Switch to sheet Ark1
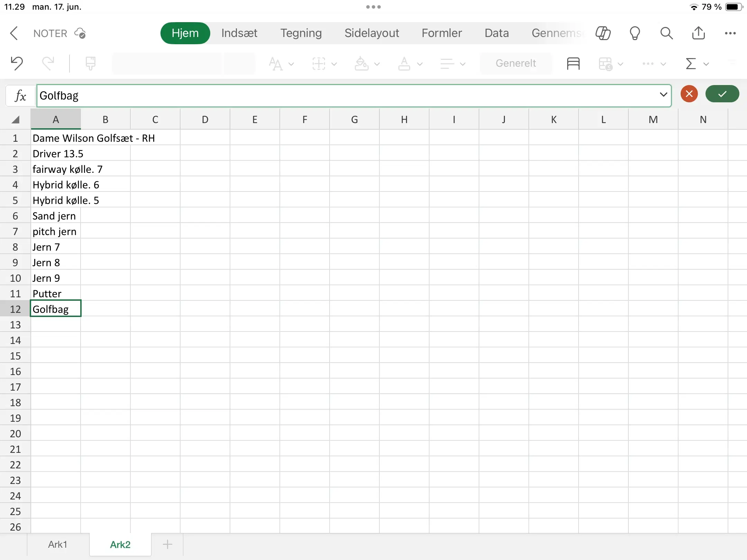 [58, 544]
